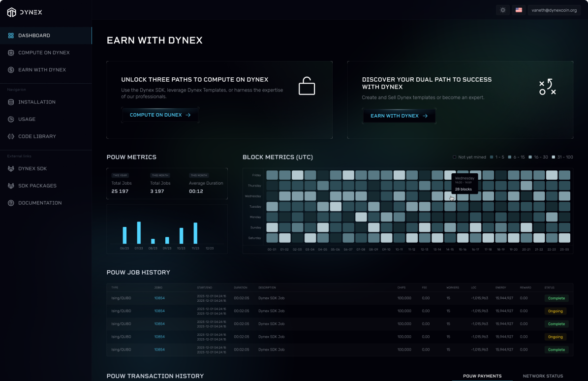
Task: Switch to the Network Status tab
Action: tap(543, 376)
